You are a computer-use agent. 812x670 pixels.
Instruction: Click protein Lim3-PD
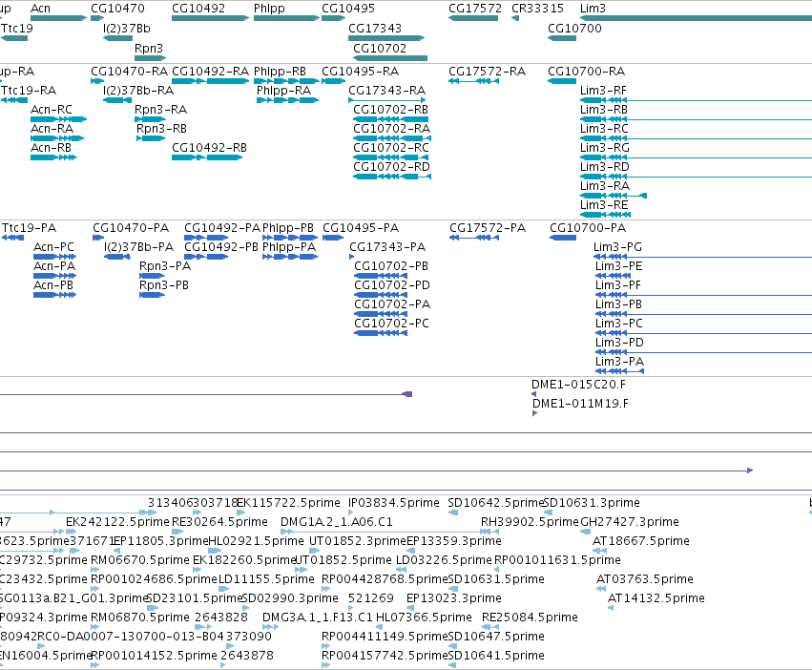pos(619,343)
